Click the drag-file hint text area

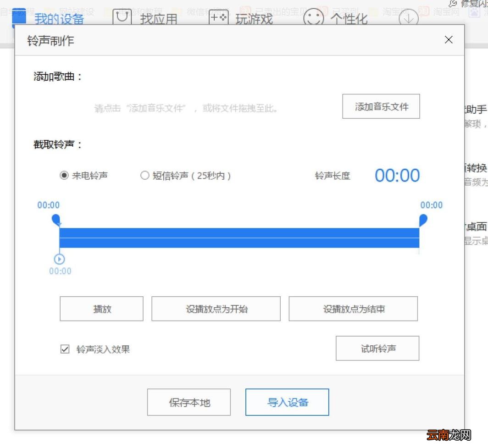tap(186, 108)
